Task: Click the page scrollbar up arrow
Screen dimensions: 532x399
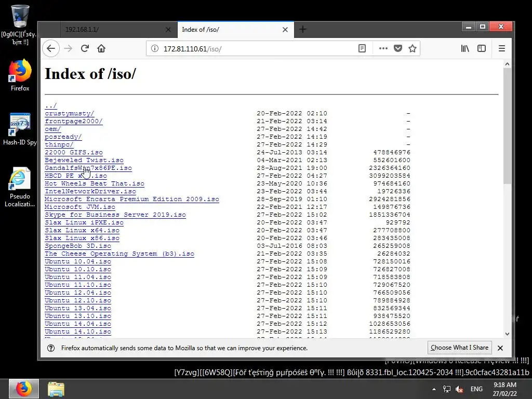Action: point(507,64)
